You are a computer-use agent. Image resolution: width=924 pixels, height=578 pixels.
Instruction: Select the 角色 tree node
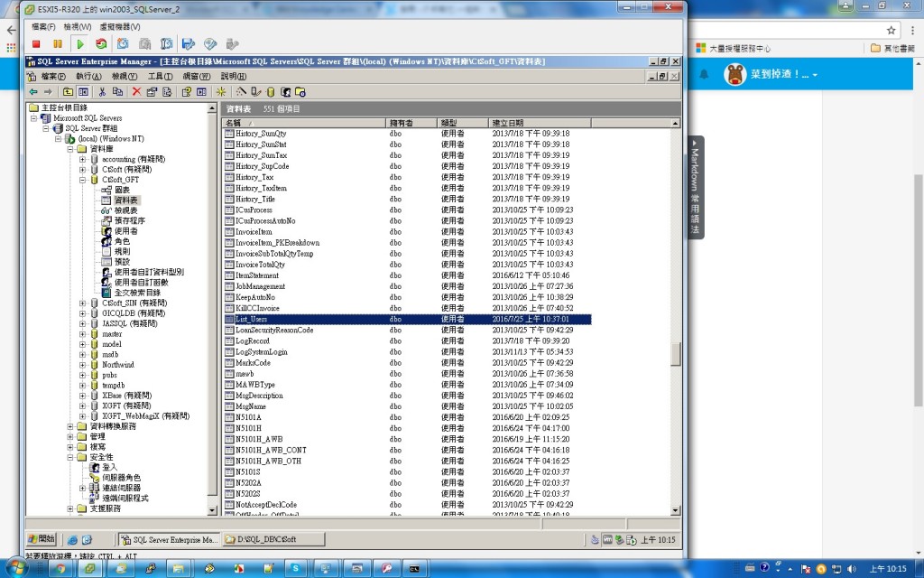(x=122, y=241)
